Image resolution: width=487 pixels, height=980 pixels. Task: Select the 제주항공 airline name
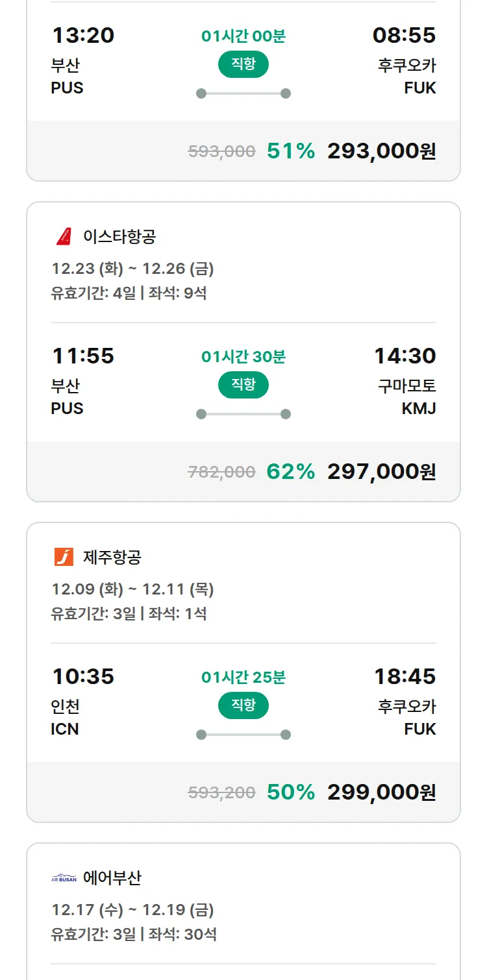tap(112, 557)
